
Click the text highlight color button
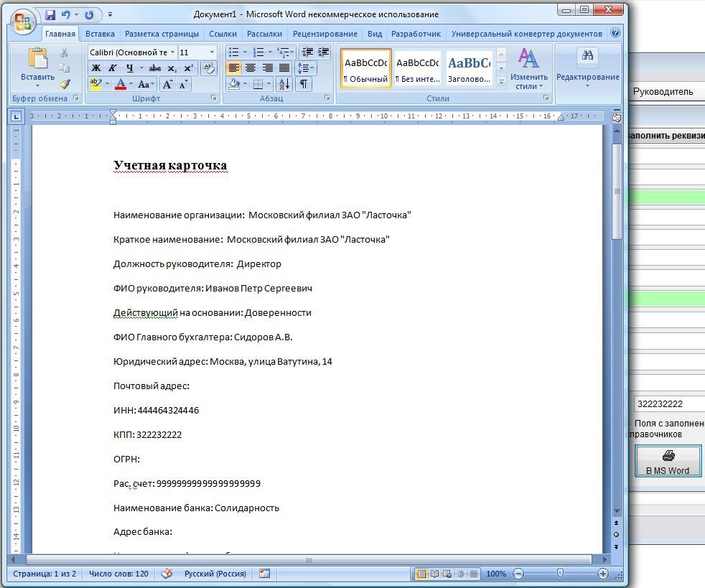point(95,83)
